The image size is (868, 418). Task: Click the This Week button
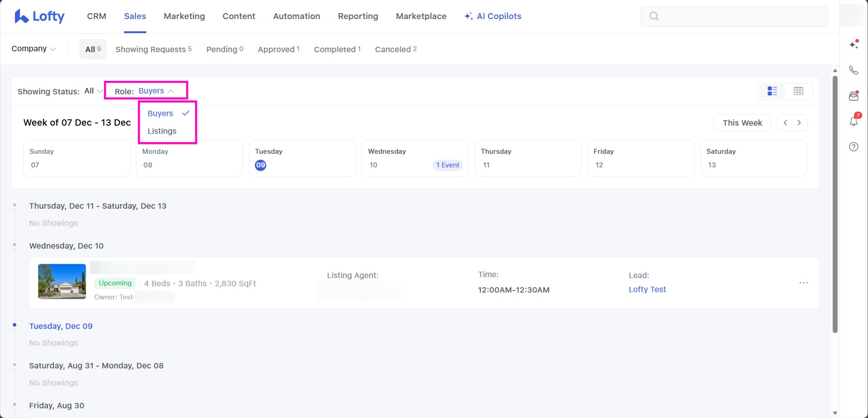point(742,123)
